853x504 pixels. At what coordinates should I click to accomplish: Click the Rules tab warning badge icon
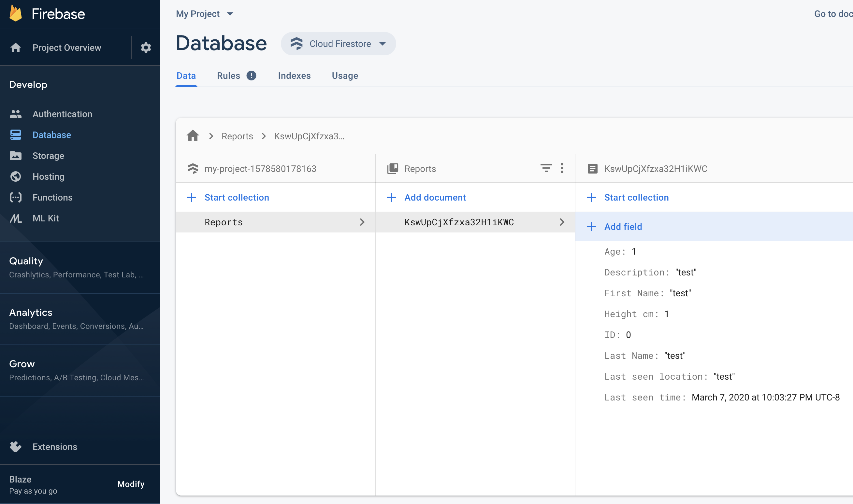pos(252,76)
